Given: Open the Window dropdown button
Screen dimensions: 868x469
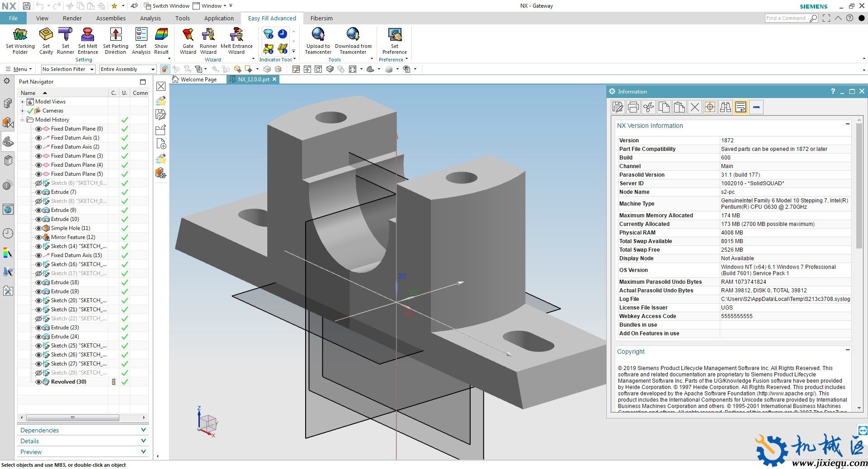Looking at the screenshot, I should coord(209,6).
